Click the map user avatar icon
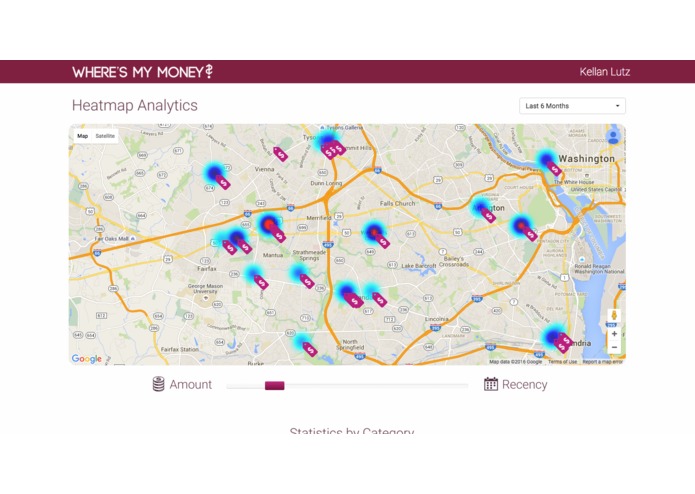Image resolution: width=695 pixels, height=494 pixels. [613, 136]
